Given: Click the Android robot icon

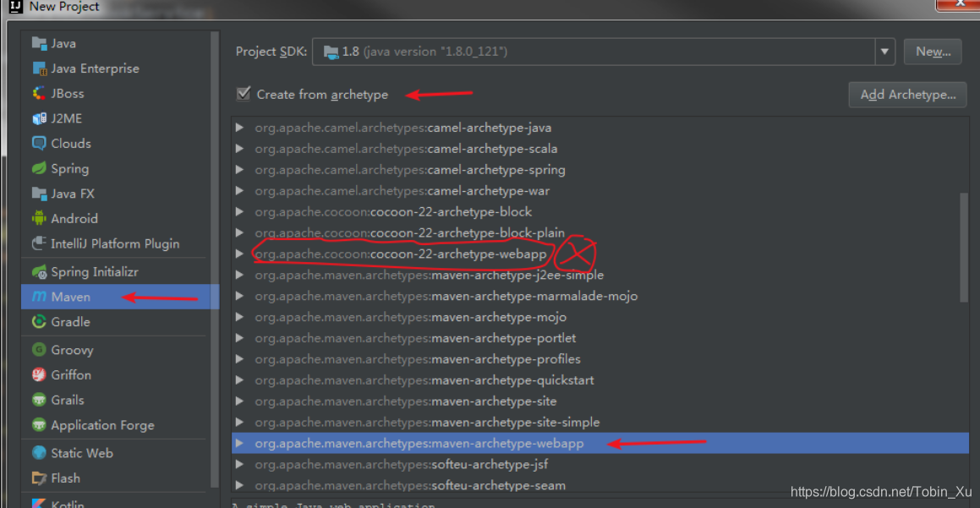Looking at the screenshot, I should tap(39, 218).
